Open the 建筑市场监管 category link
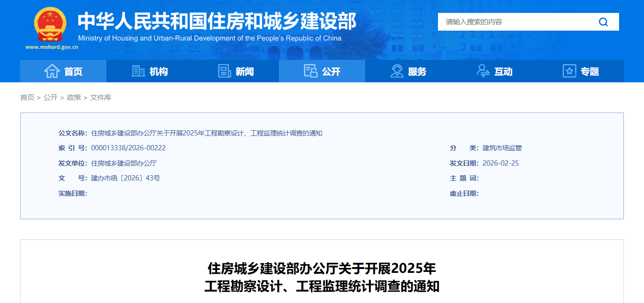This screenshot has height=303, width=644. coord(503,148)
